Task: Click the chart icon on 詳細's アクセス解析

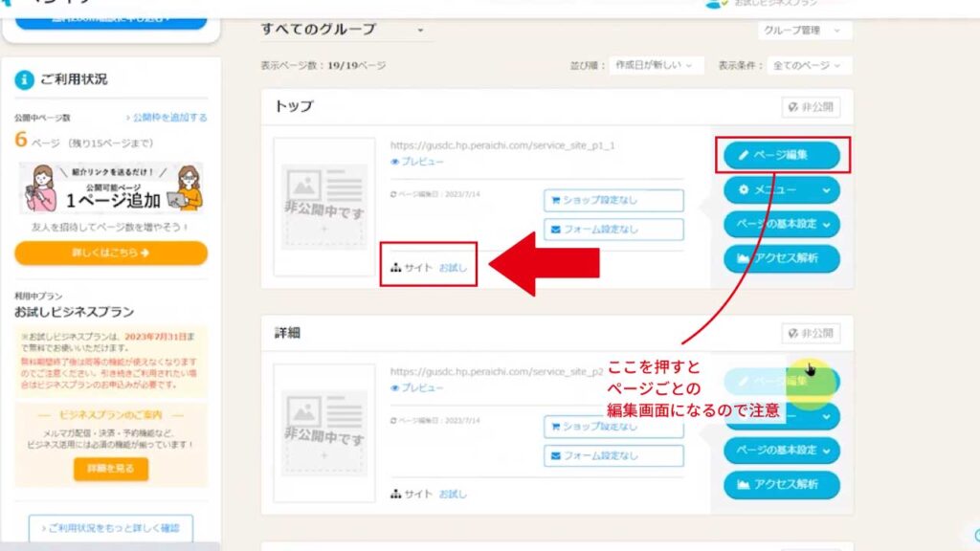Action: click(743, 484)
